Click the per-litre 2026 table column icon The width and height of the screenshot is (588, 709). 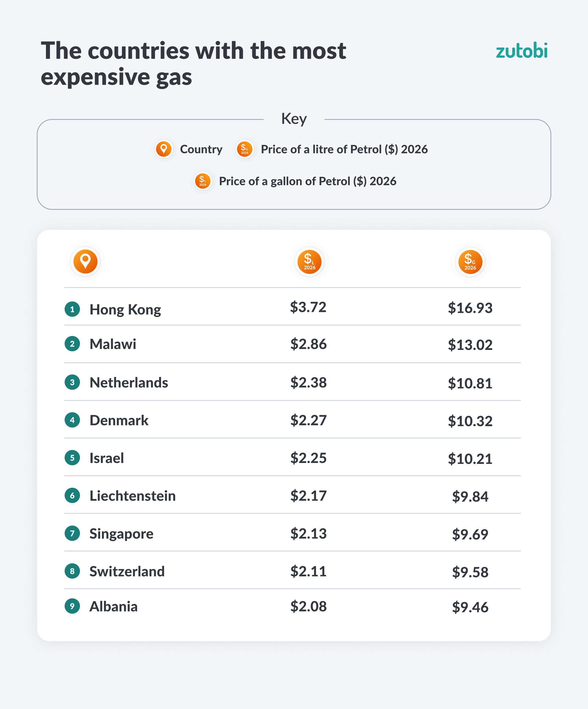coord(309,262)
